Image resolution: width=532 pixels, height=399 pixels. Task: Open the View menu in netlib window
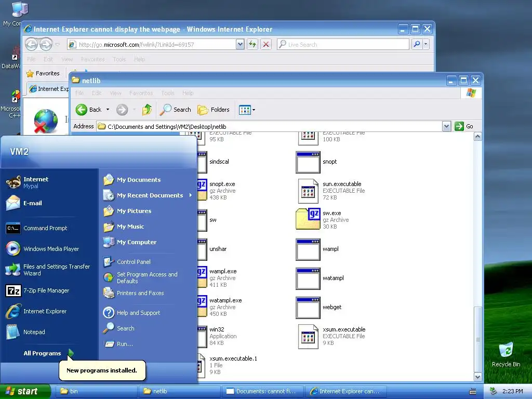(115, 93)
